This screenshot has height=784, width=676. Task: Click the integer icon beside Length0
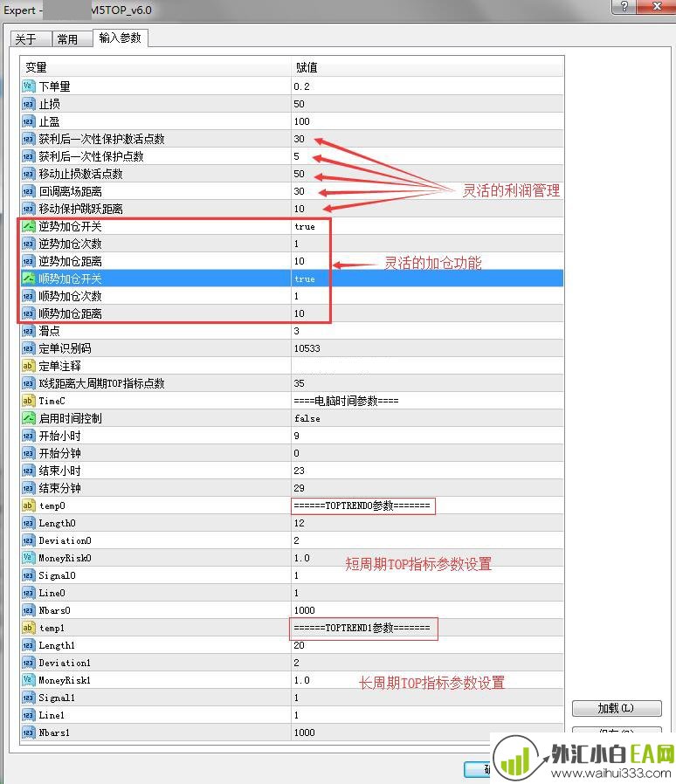pyautogui.click(x=29, y=523)
